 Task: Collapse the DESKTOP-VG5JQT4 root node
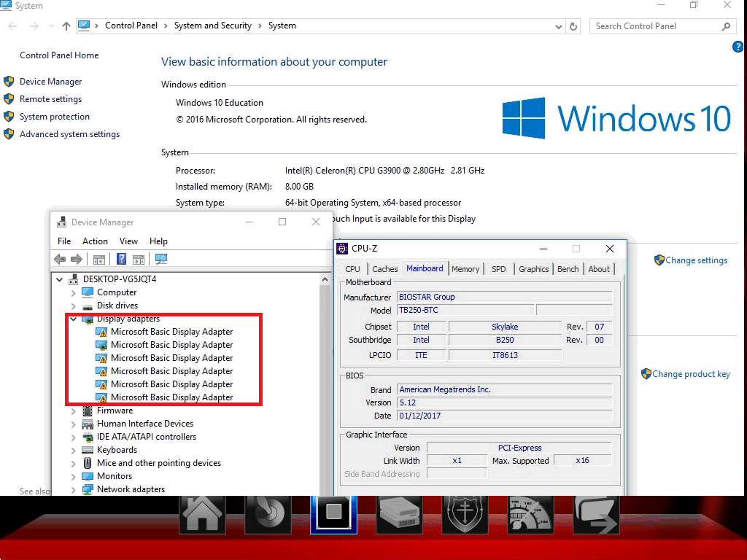click(x=60, y=279)
